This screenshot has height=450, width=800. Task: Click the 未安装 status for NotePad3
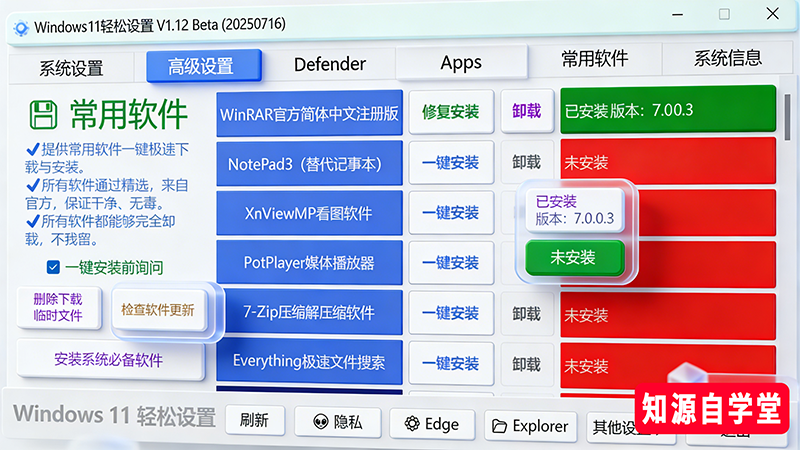click(668, 161)
